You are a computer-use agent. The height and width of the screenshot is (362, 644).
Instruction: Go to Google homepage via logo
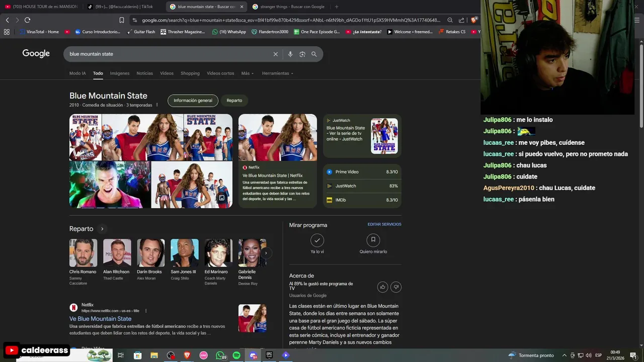[x=36, y=54]
